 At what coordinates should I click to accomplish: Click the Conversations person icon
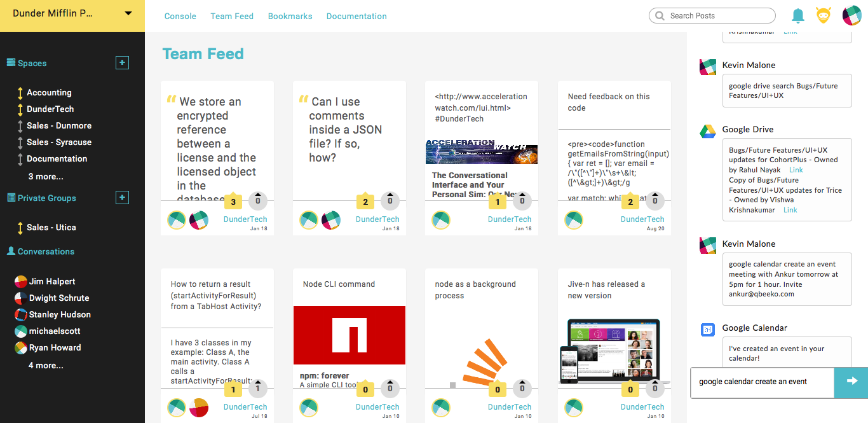(x=11, y=251)
